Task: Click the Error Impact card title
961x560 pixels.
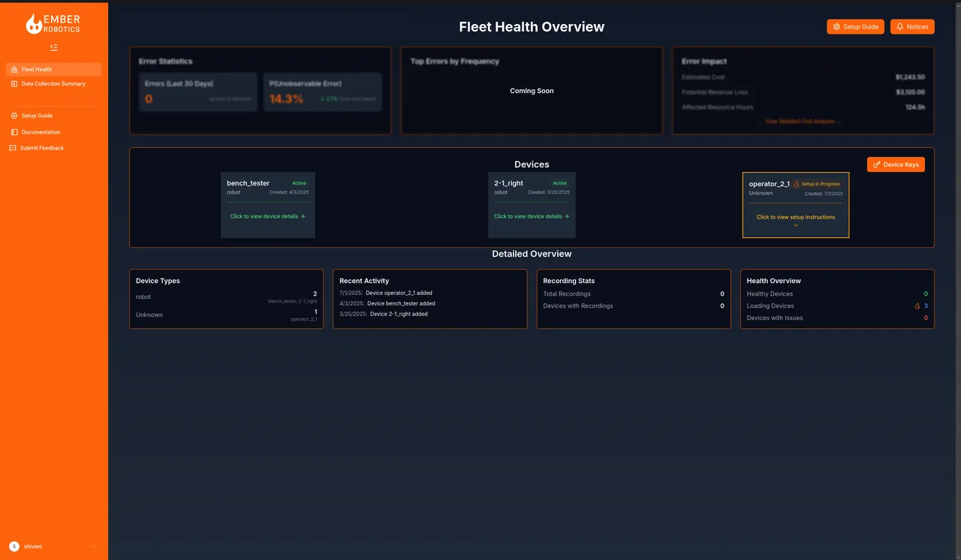Action: tap(704, 62)
